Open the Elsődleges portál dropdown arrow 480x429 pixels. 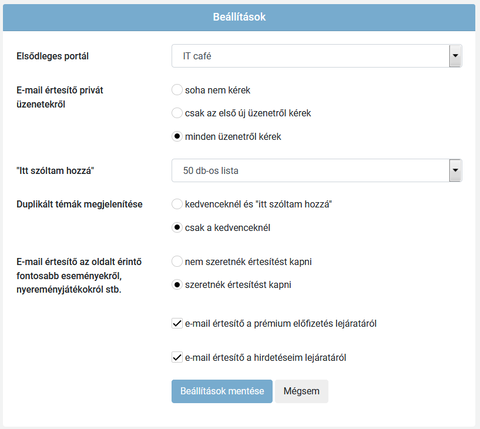(x=455, y=56)
